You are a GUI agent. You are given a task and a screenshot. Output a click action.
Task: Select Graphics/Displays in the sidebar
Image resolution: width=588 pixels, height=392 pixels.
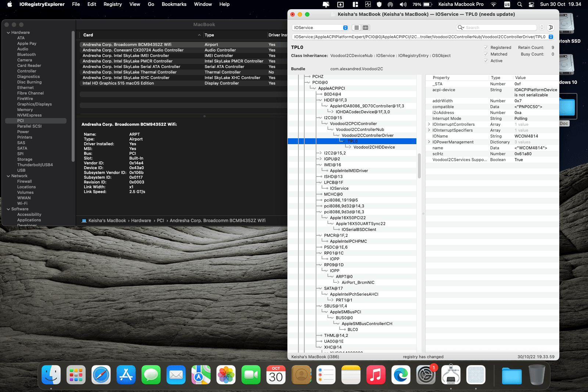pyautogui.click(x=35, y=104)
